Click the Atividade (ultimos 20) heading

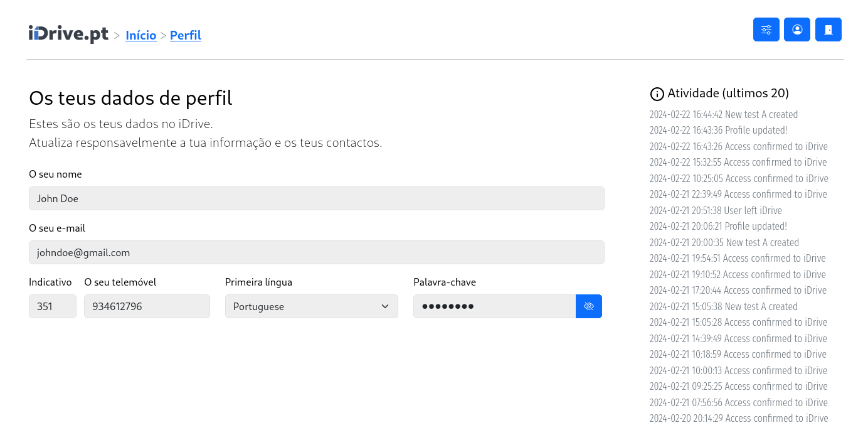[728, 94]
